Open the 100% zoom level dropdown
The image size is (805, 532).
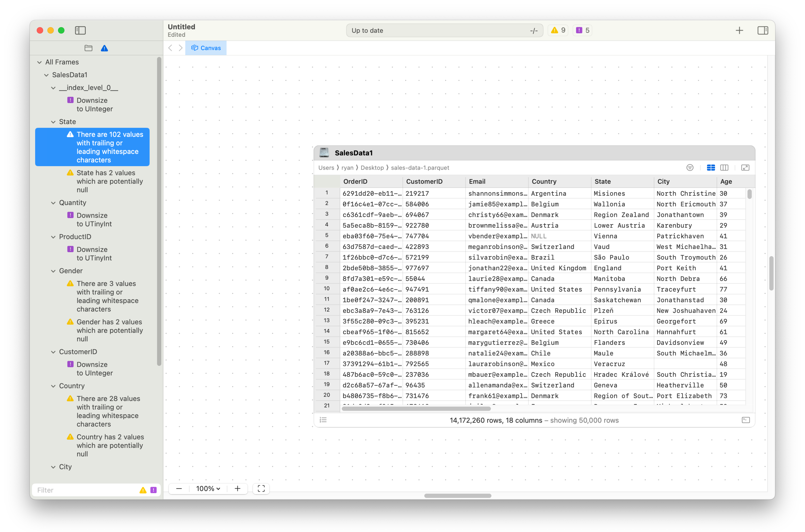[x=208, y=489]
